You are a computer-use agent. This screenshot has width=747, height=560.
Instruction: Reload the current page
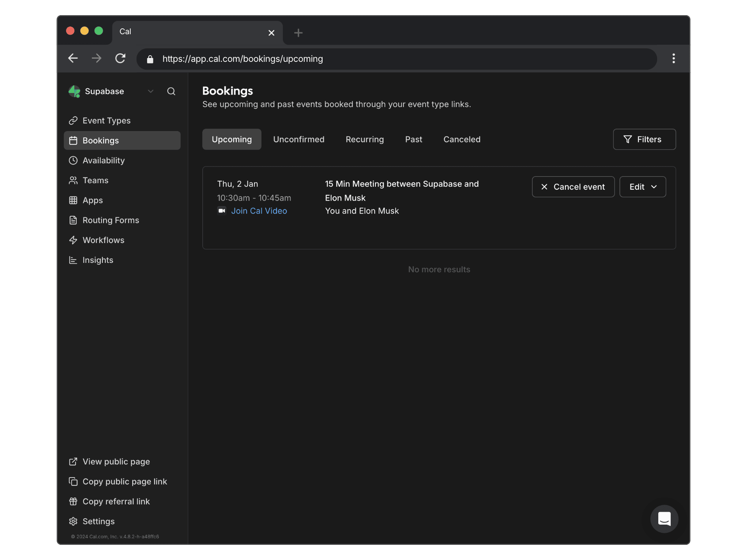point(120,58)
